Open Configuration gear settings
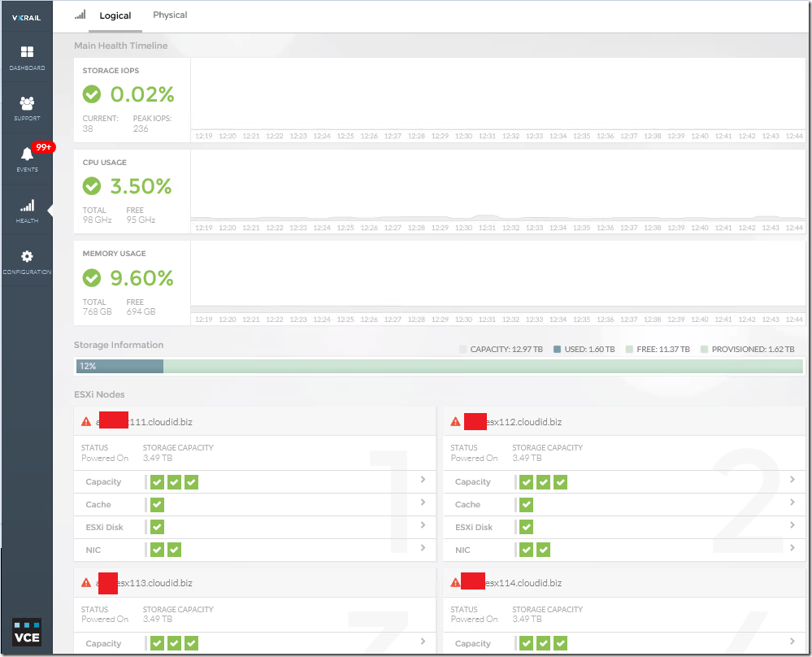812x657 pixels. [x=27, y=262]
